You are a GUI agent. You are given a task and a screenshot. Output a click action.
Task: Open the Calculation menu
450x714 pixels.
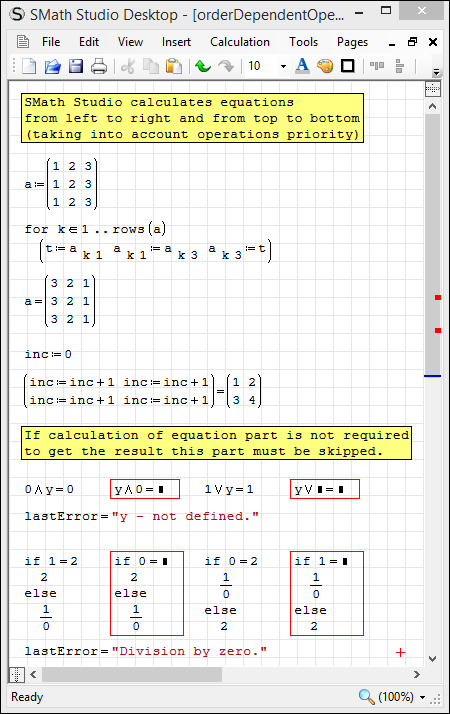[x=240, y=42]
